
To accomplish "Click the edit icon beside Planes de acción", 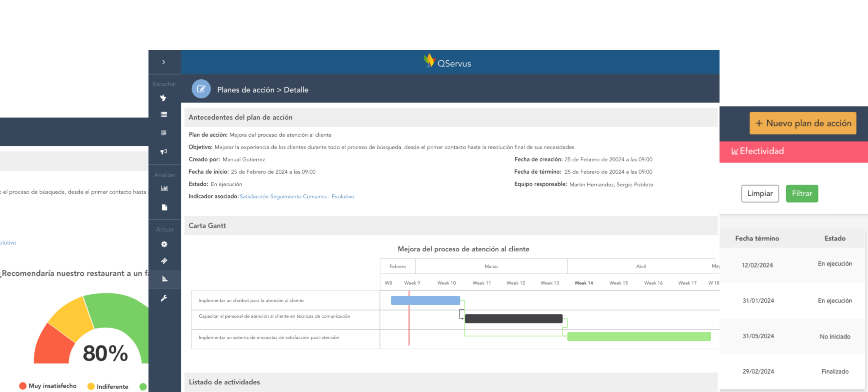I will [x=201, y=89].
